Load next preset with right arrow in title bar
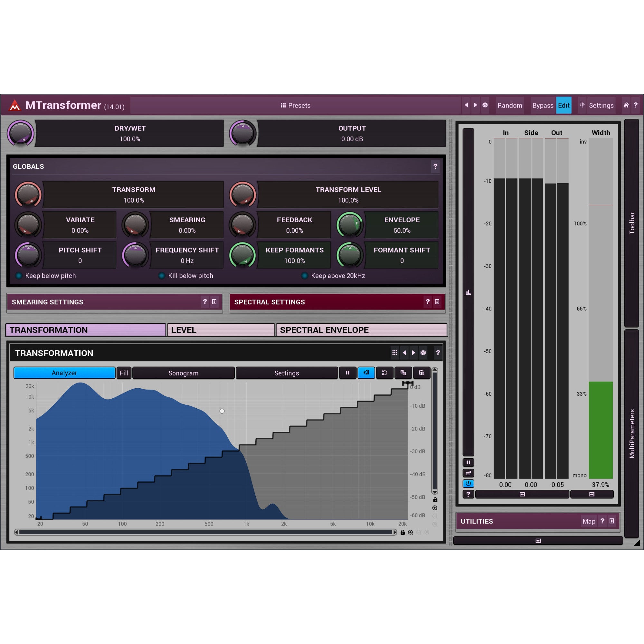The image size is (644, 644). pos(476,105)
